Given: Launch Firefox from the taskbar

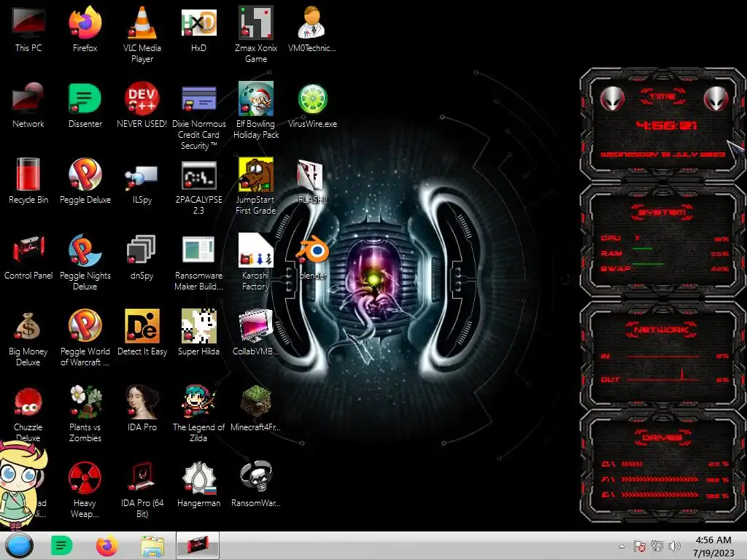Looking at the screenshot, I should coord(107,545).
